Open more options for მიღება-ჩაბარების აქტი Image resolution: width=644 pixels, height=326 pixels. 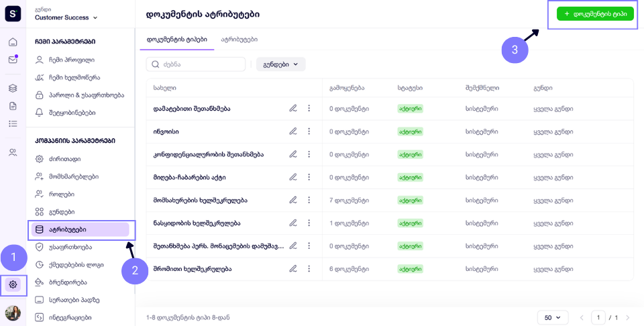309,177
